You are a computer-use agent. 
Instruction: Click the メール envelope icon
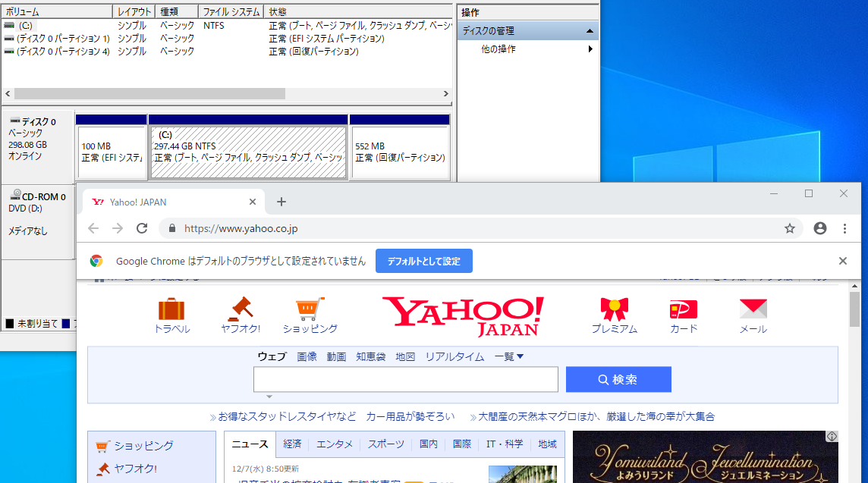(x=753, y=309)
